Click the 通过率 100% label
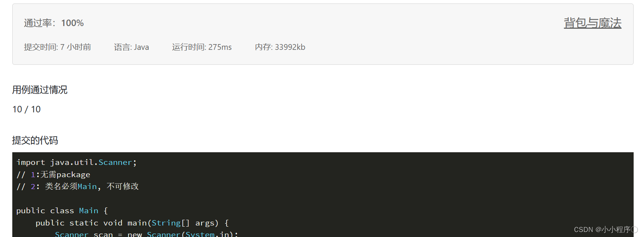Screen dimensions: 644x237 click(54, 23)
